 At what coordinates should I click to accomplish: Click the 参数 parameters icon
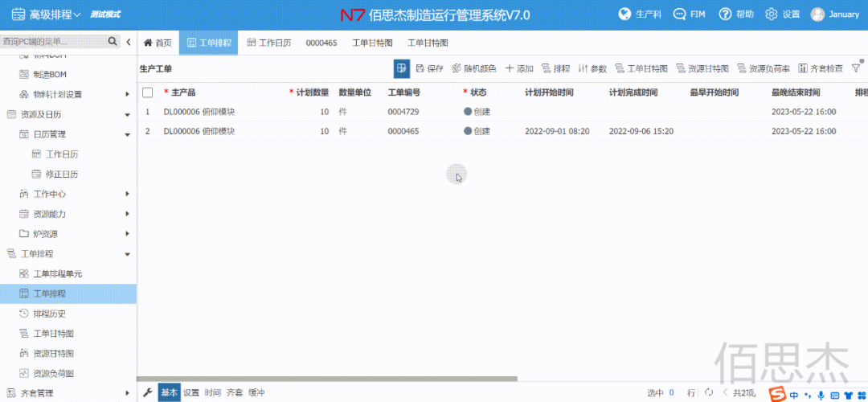(x=593, y=69)
